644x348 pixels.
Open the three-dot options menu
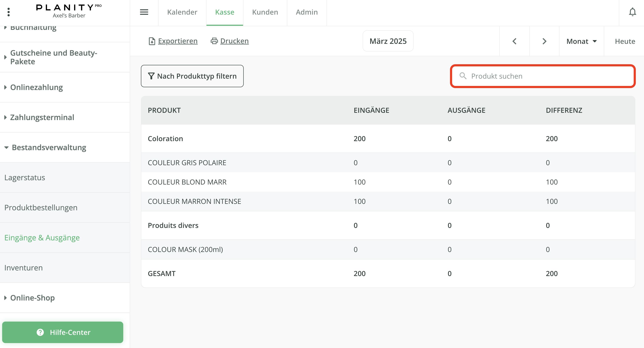[x=9, y=12]
